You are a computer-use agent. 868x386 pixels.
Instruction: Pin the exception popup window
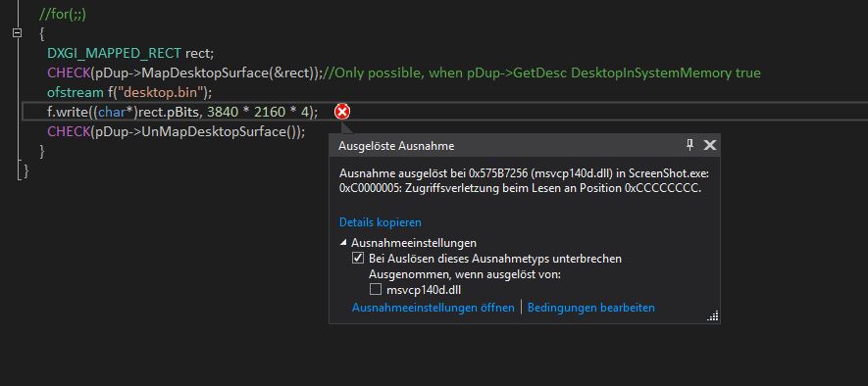(x=689, y=145)
